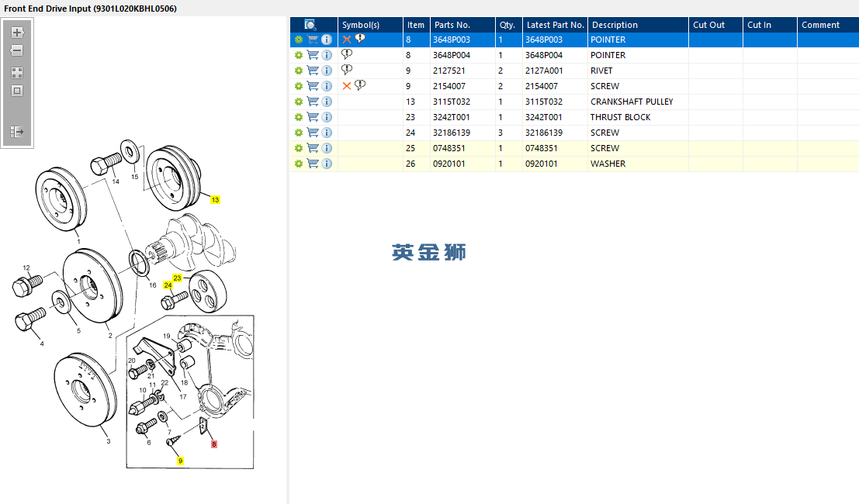Screen dimensions: 859x504
Task: Zoom out of the parts diagram
Action: (x=17, y=50)
